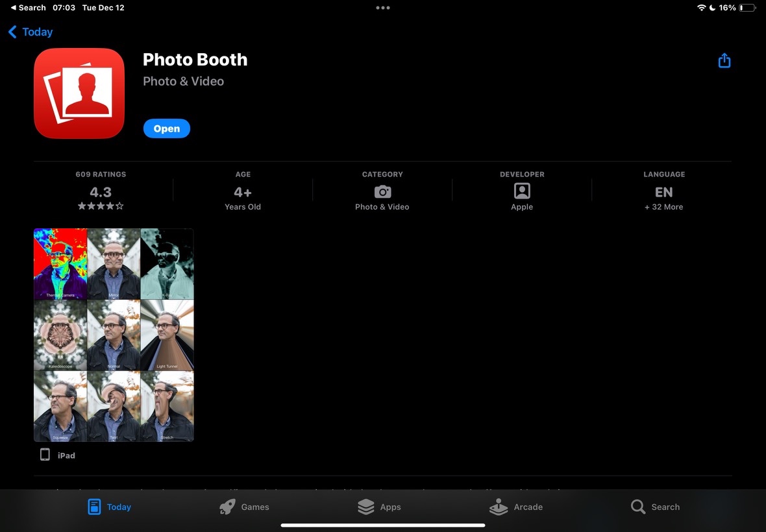766x532 pixels.
Task: Tap the EN language info
Action: click(x=664, y=192)
